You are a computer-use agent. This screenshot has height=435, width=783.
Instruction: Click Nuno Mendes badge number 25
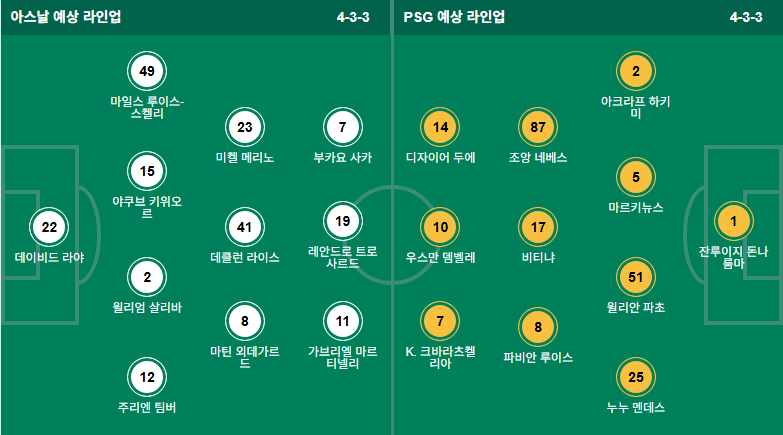click(x=636, y=377)
